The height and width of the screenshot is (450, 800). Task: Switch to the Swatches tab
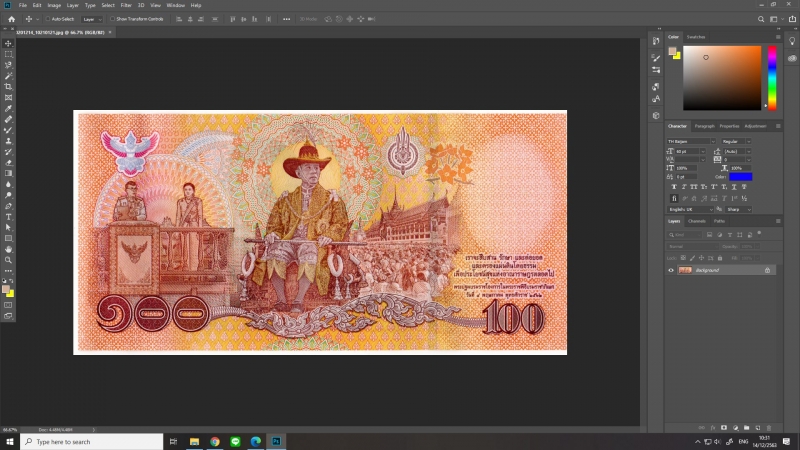(x=696, y=37)
